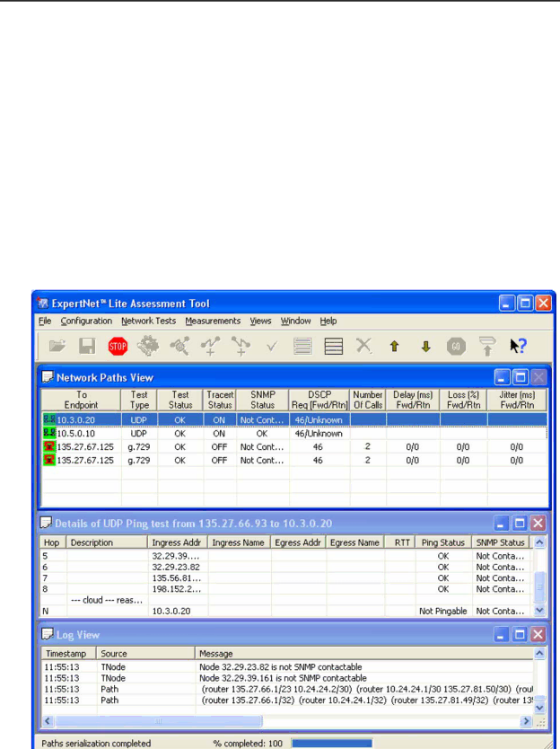Click the details view scroll up arrow
This screenshot has width=560, height=749.
pyautogui.click(x=539, y=542)
